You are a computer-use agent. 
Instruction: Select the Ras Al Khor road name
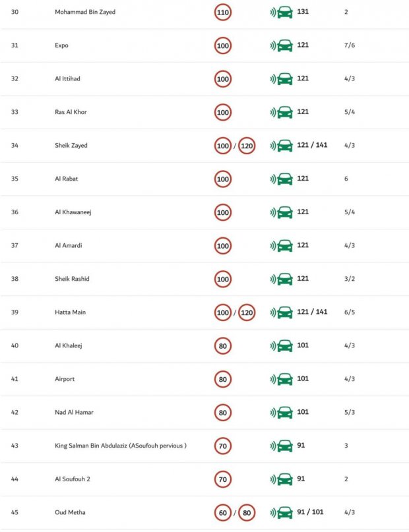point(71,112)
